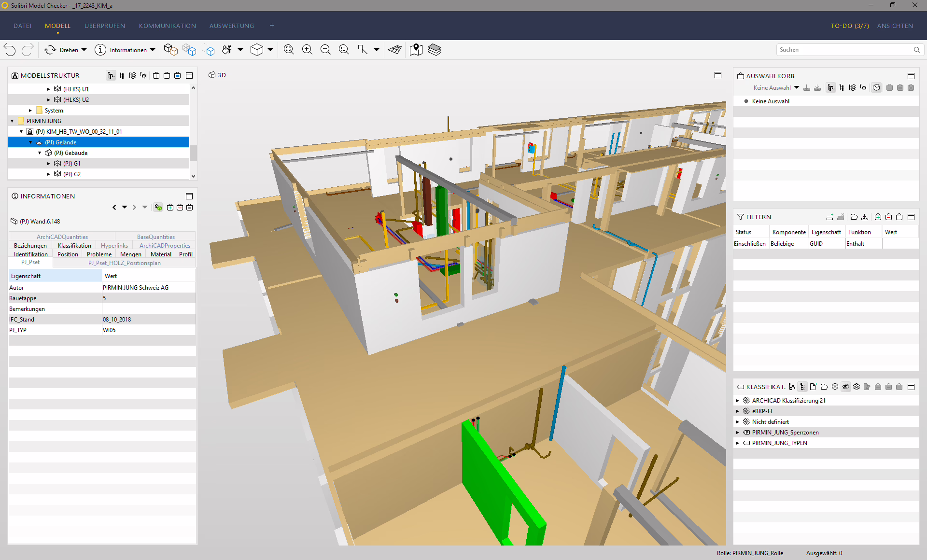Expand the (PJ) G1 tree node
Image resolution: width=927 pixels, height=560 pixels.
pyautogui.click(x=49, y=164)
